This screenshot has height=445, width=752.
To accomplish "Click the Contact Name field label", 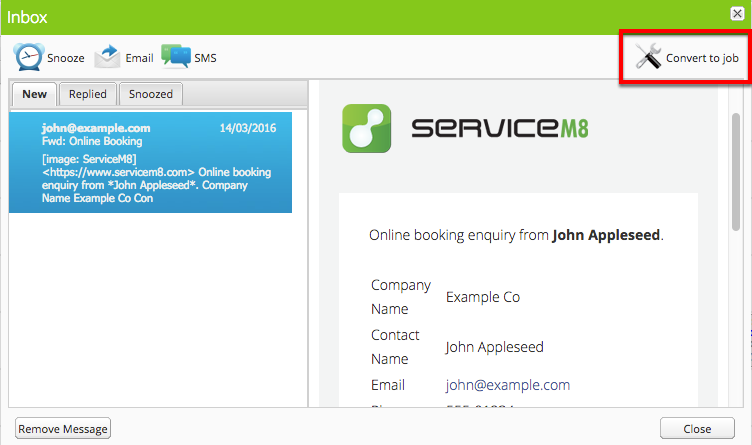I will click(395, 347).
